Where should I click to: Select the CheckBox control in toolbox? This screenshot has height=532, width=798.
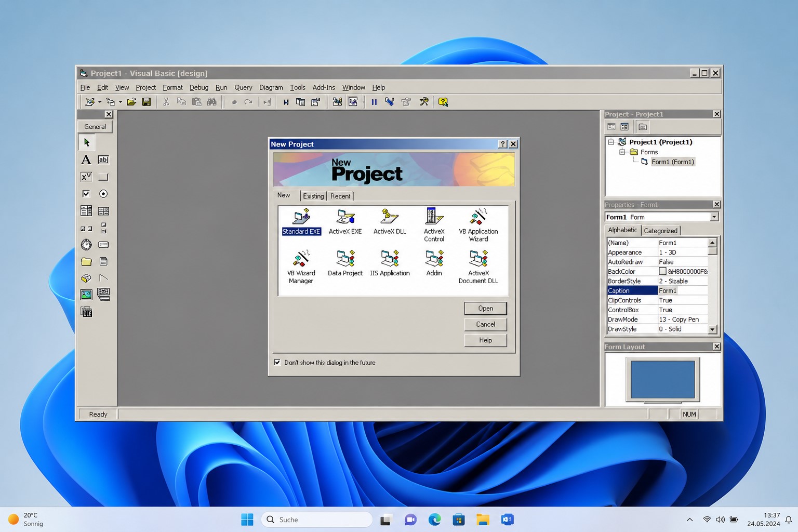[x=86, y=194]
